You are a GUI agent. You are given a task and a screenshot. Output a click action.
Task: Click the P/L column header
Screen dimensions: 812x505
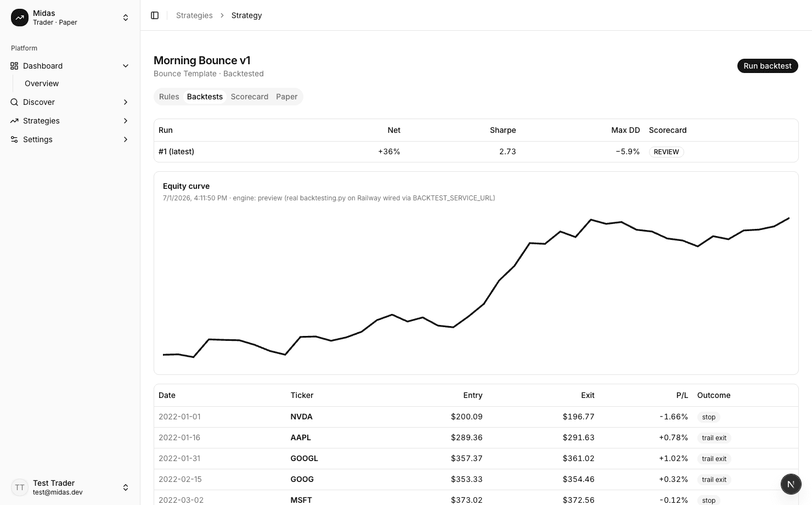click(682, 395)
